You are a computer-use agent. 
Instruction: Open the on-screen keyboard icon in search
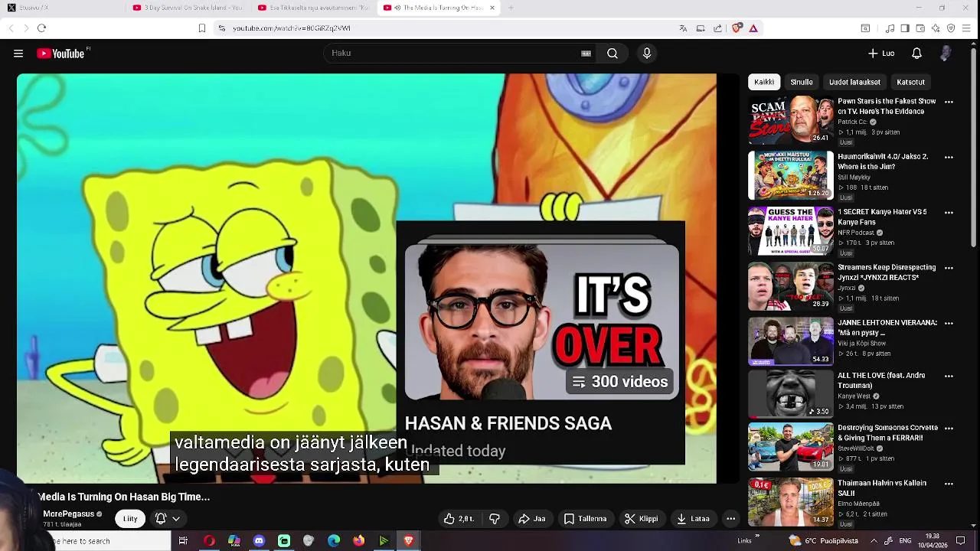click(586, 54)
